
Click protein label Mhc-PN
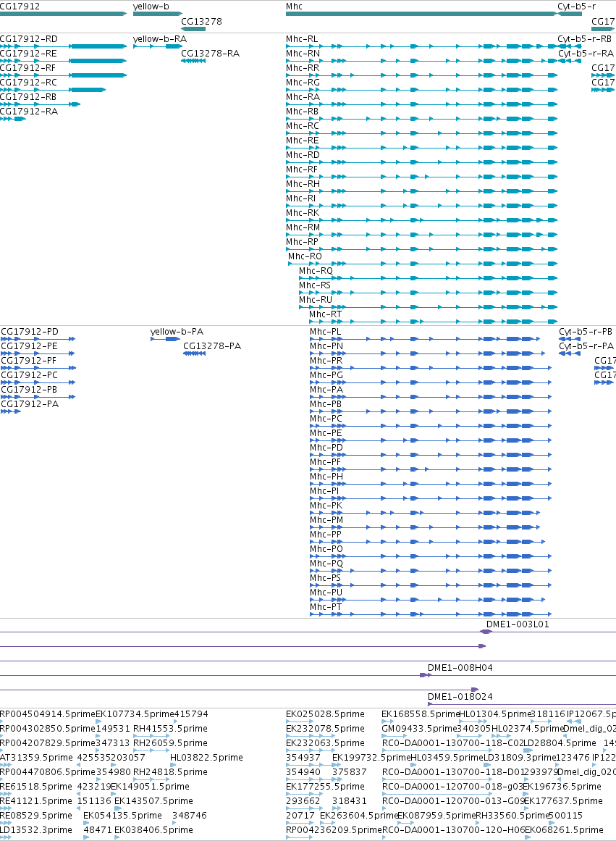pyautogui.click(x=326, y=346)
